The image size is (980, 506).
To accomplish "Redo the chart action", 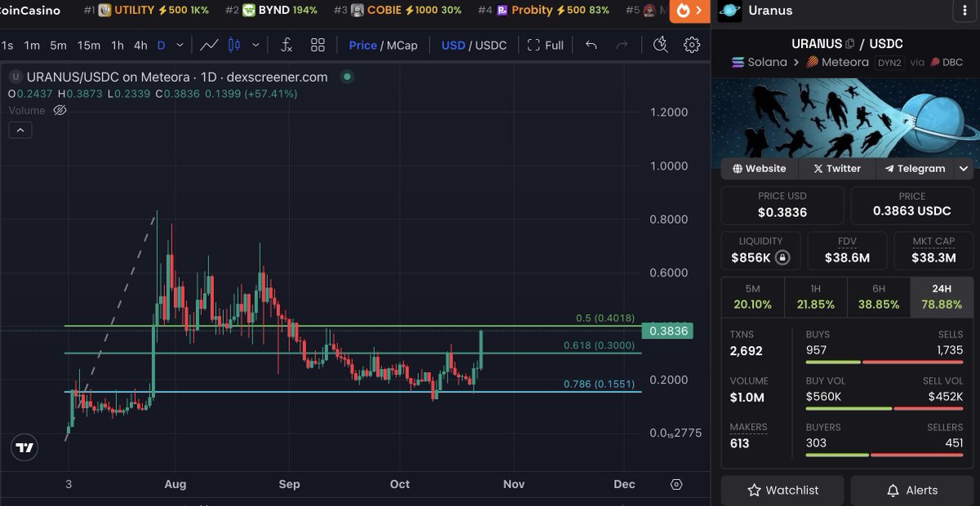I will tap(622, 45).
